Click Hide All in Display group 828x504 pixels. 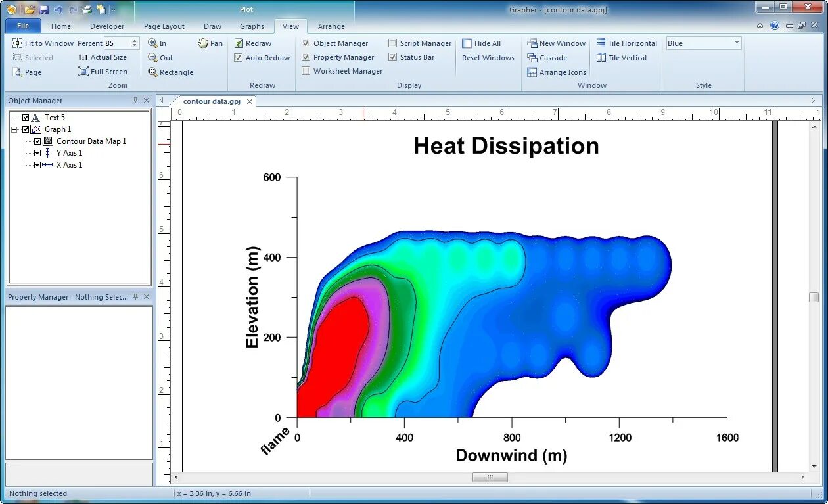click(481, 43)
